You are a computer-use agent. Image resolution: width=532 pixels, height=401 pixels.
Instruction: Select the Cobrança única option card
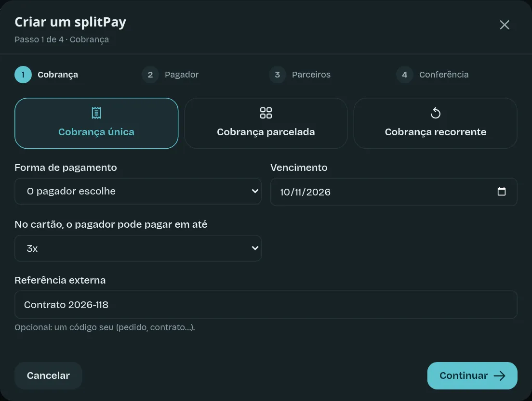[x=96, y=123]
